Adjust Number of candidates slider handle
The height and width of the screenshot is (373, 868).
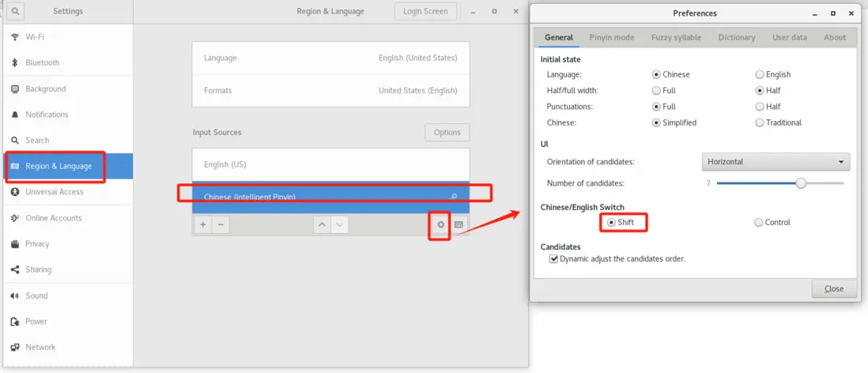click(801, 183)
